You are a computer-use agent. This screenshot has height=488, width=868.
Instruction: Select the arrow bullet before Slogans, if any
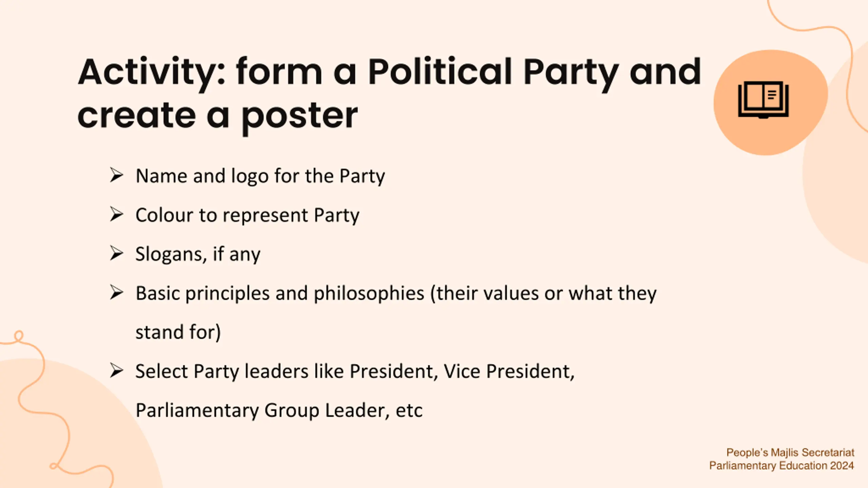(x=116, y=253)
